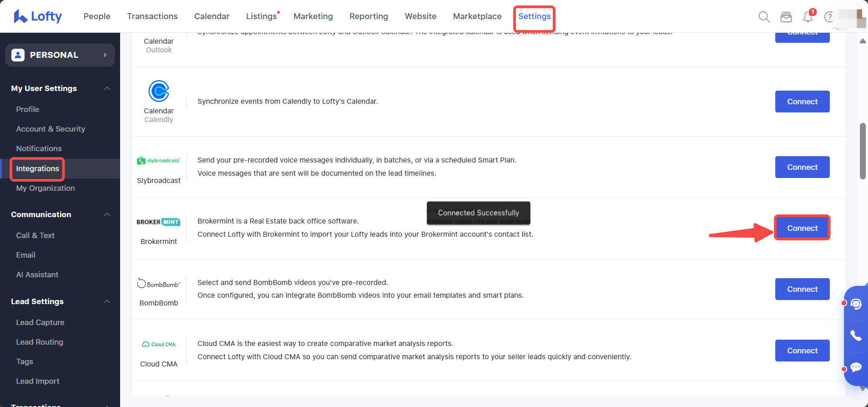The height and width of the screenshot is (407, 868).
Task: Connect the BombBomb integration
Action: (x=802, y=289)
